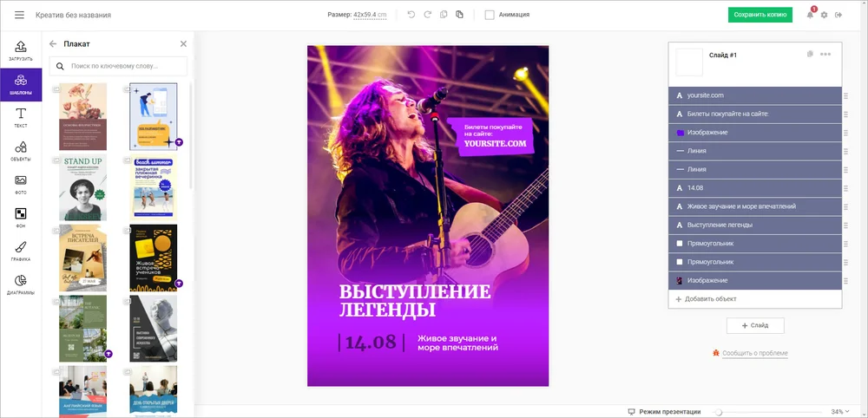Click templates panel scrollbar
Viewport: 868px width, 418px height.
click(191, 135)
